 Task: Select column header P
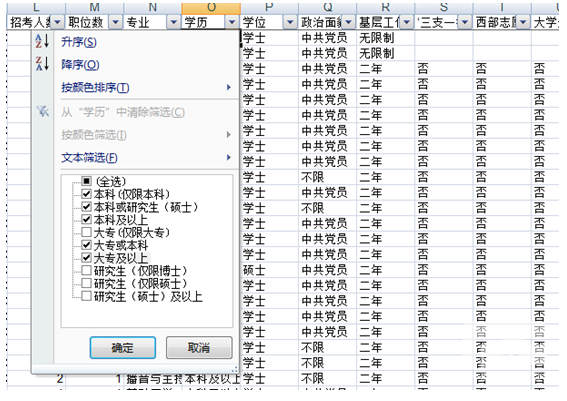pyautogui.click(x=269, y=8)
